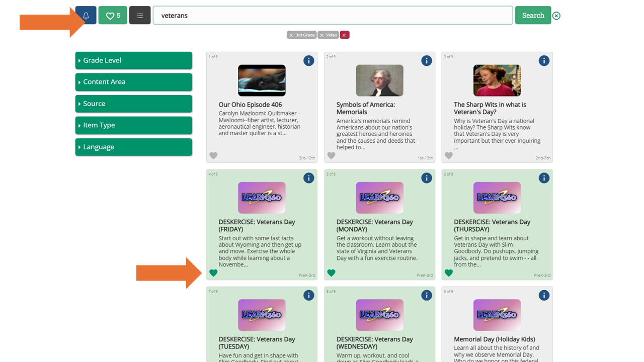644x362 pixels.
Task: Open favorites list showing 5 hearts
Action: pyautogui.click(x=113, y=16)
